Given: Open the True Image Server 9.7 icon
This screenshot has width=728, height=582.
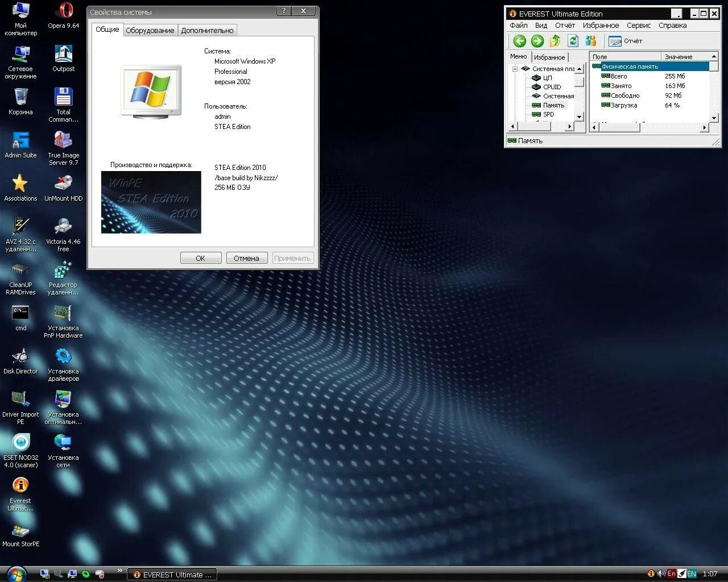Looking at the screenshot, I should point(64,149).
